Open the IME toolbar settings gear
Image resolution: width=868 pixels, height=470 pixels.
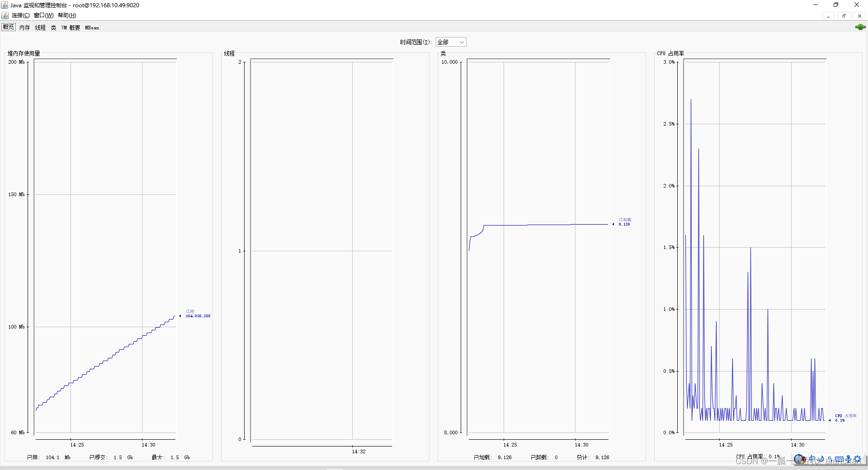point(857,459)
